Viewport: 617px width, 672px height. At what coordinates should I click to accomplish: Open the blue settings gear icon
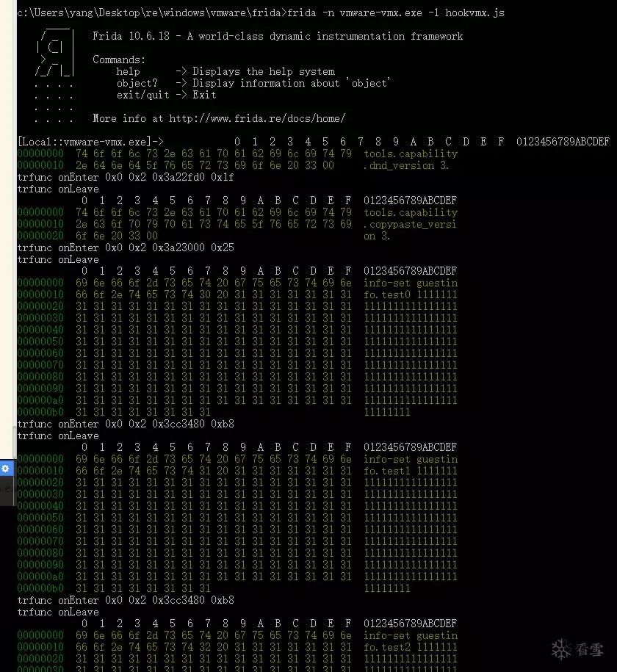6,469
